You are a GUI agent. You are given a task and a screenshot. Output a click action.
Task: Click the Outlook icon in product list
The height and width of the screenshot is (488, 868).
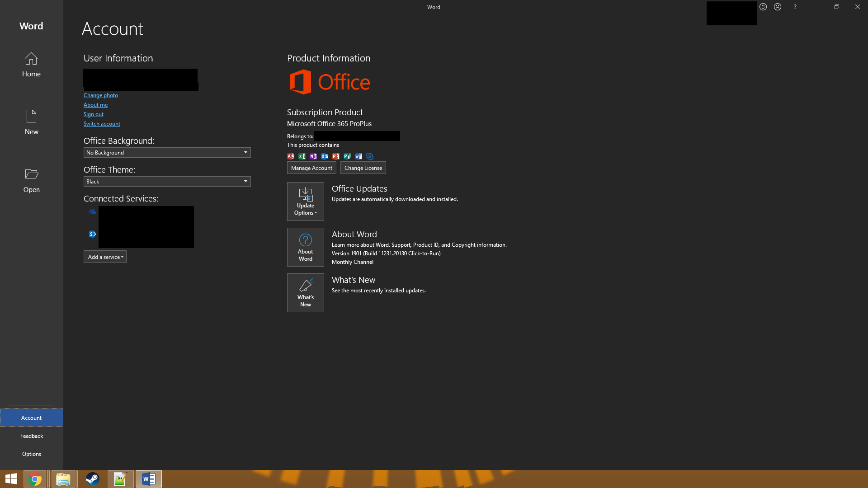point(325,156)
